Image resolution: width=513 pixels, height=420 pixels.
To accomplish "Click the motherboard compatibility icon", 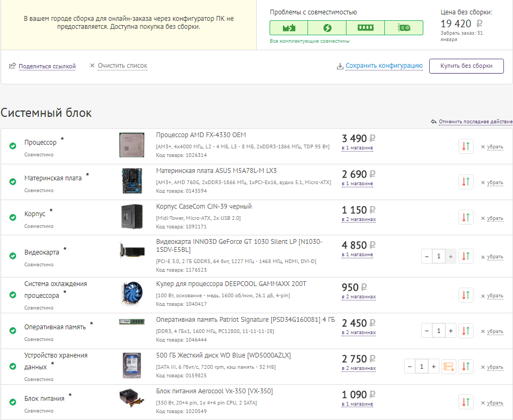I will point(289,28).
